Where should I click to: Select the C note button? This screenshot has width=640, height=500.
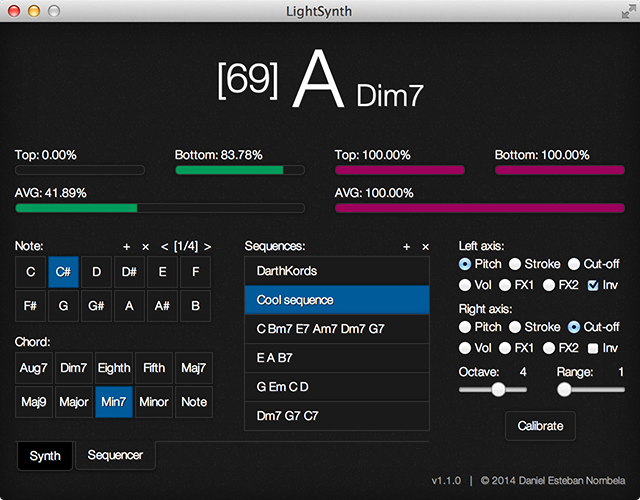pos(31,272)
